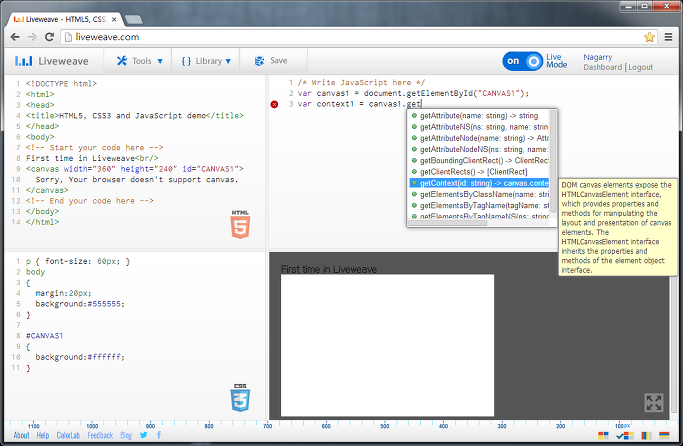Screen dimensions: 683x446
Task: Switch to the fourth pane layout icon
Action: pos(664,435)
